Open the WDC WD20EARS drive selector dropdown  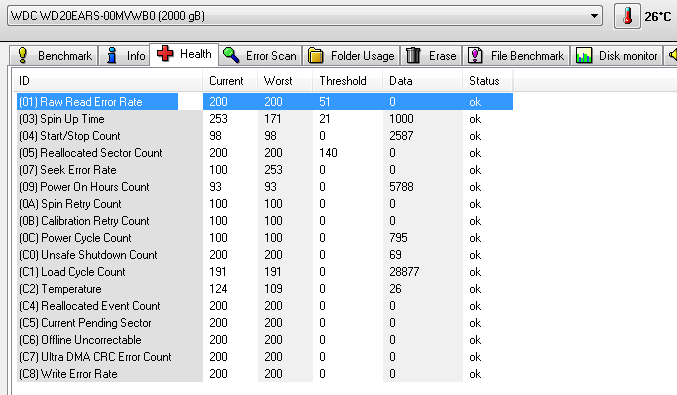(x=305, y=16)
